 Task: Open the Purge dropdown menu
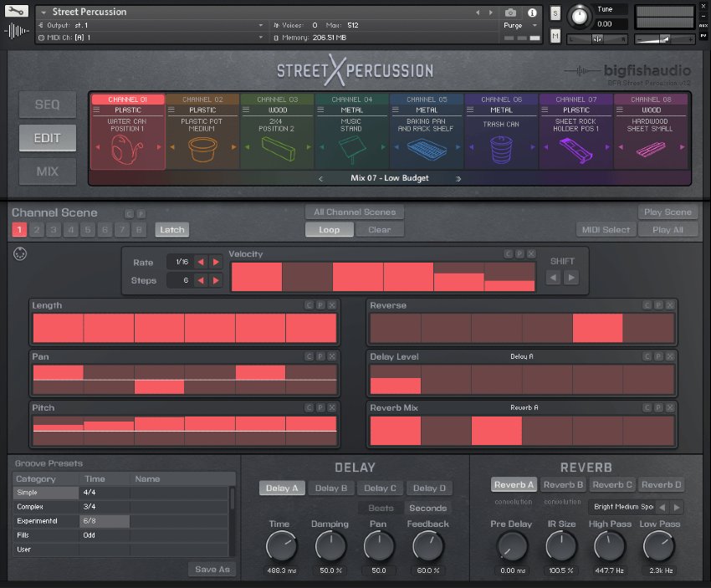pyautogui.click(x=519, y=25)
